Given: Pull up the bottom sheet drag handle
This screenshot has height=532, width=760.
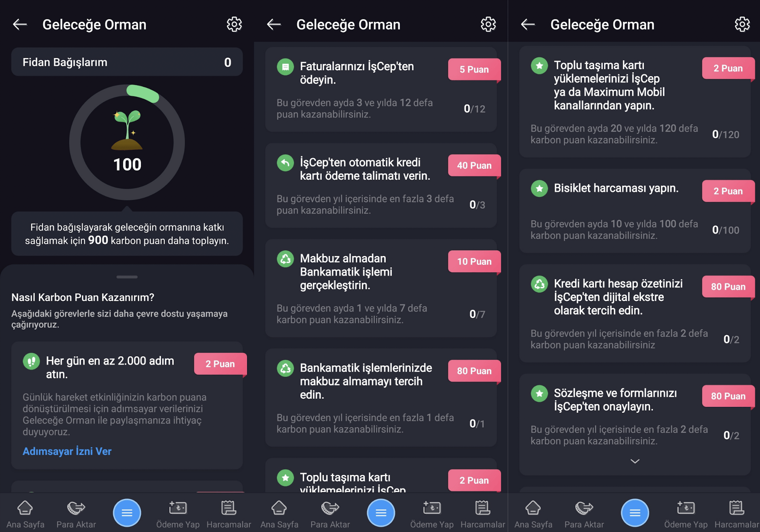Looking at the screenshot, I should coord(127,277).
